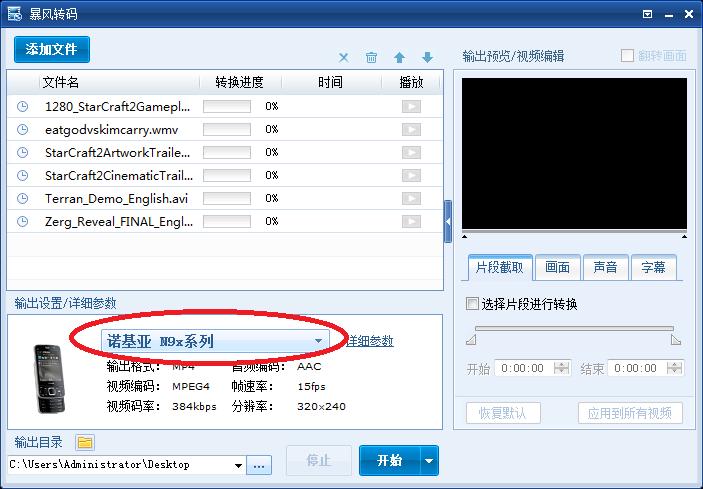Open output folder with yellow folder icon
Viewport: 703px width, 489px height.
pyautogui.click(x=85, y=443)
